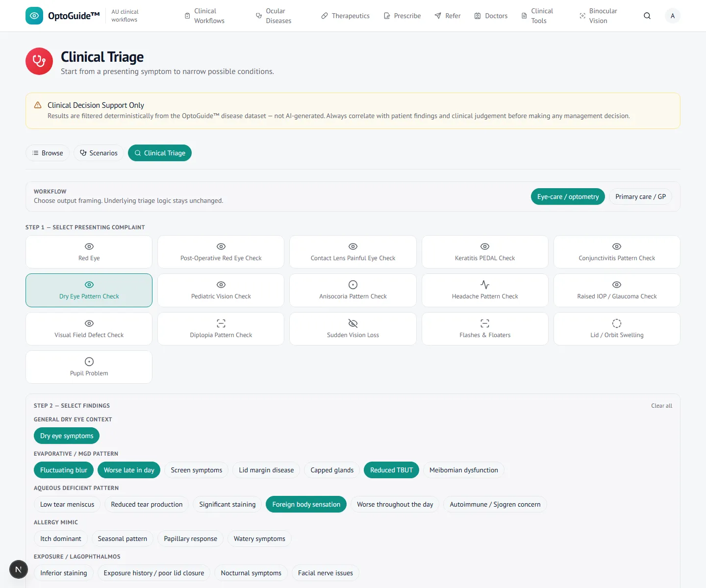706x588 pixels.
Task: Click the pulse icon on Headache Pattern Check
Action: (485, 285)
